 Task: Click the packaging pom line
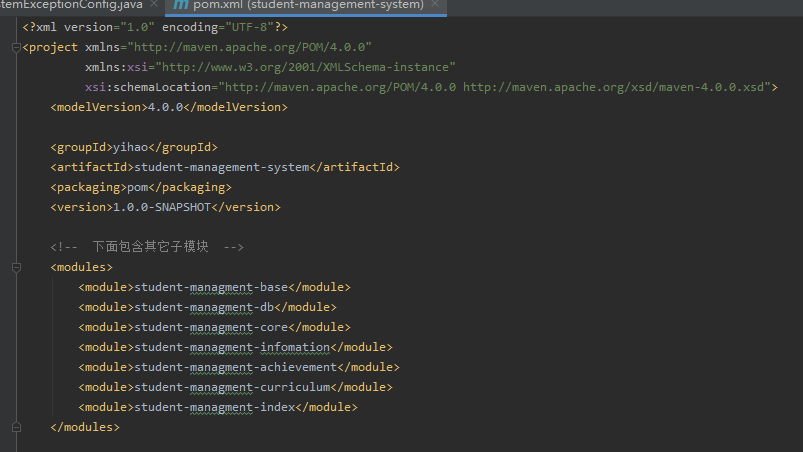(x=141, y=187)
